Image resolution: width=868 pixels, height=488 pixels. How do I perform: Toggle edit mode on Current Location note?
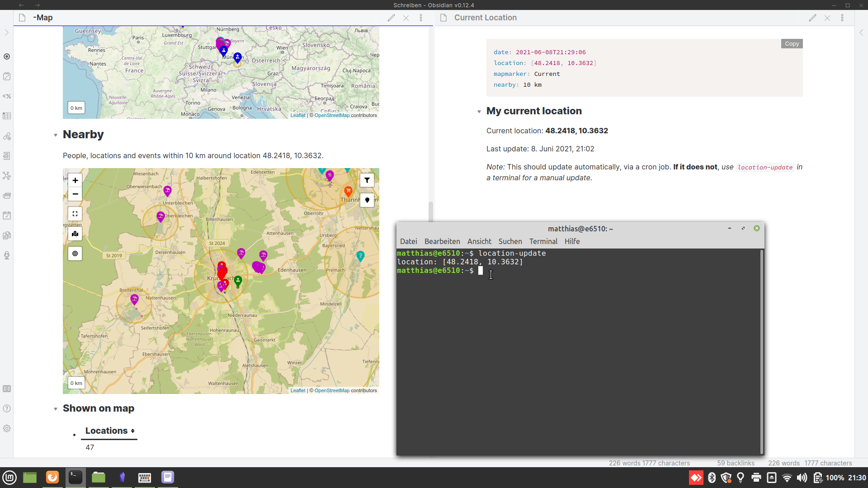(812, 18)
